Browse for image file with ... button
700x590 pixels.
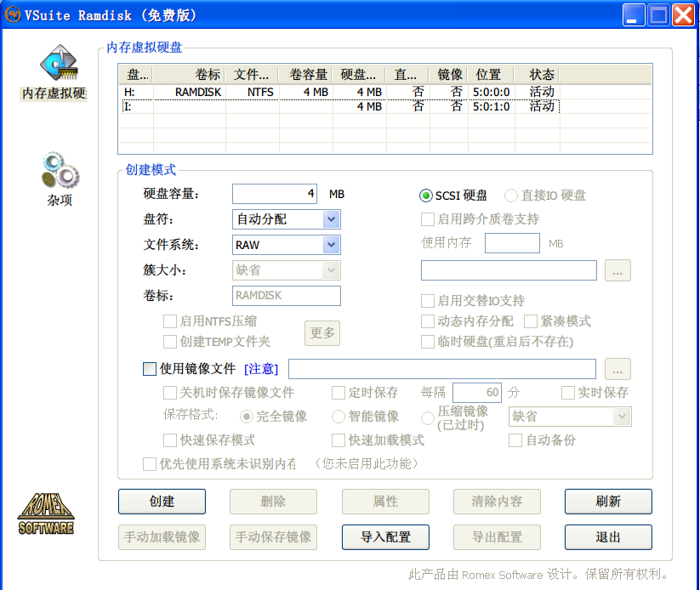click(x=617, y=369)
